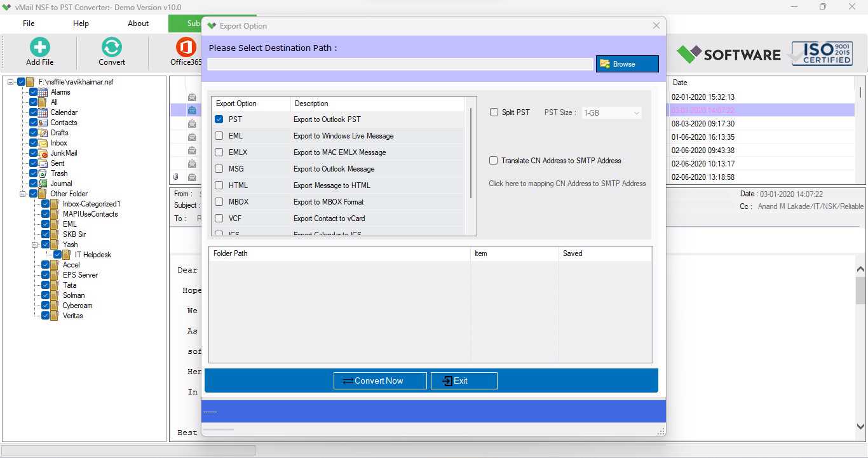
Task: Close the Export Option dialog
Action: pos(656,26)
